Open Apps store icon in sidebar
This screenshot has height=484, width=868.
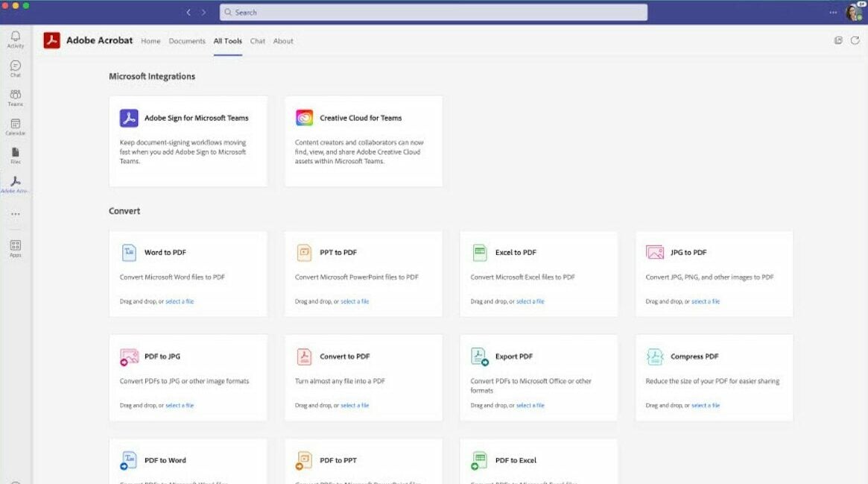pos(16,248)
